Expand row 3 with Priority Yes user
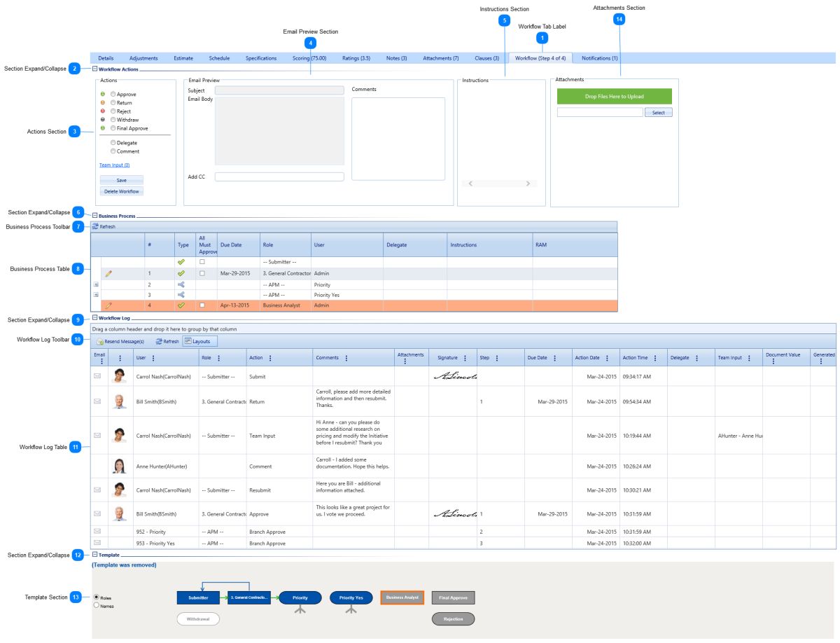Viewport: 840px width, 643px height. (x=96, y=295)
